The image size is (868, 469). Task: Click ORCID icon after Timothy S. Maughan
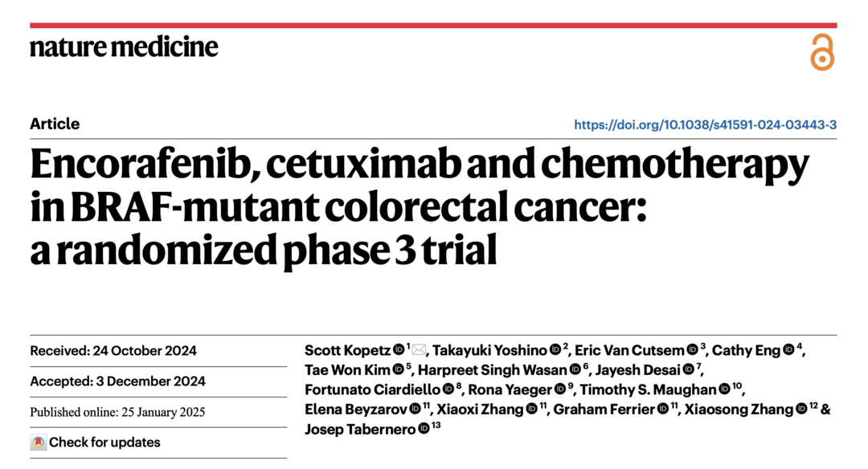[x=724, y=390]
